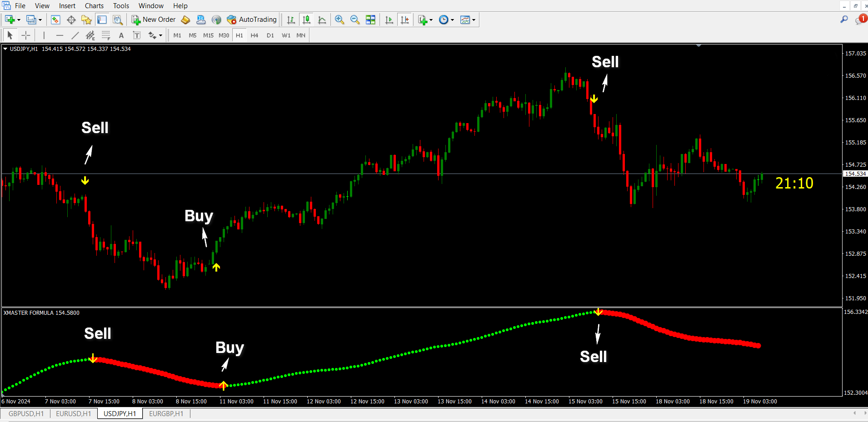Viewport: 868px width, 422px height.
Task: Toggle Chart Shift
Action: tap(404, 20)
